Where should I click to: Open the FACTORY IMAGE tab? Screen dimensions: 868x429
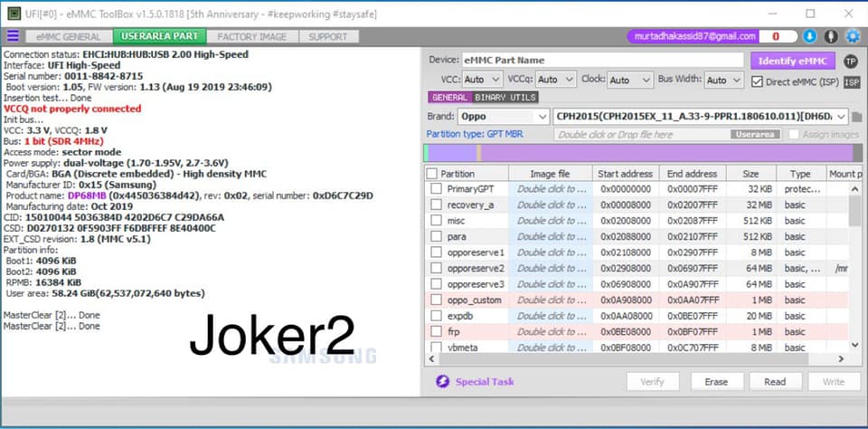click(252, 36)
